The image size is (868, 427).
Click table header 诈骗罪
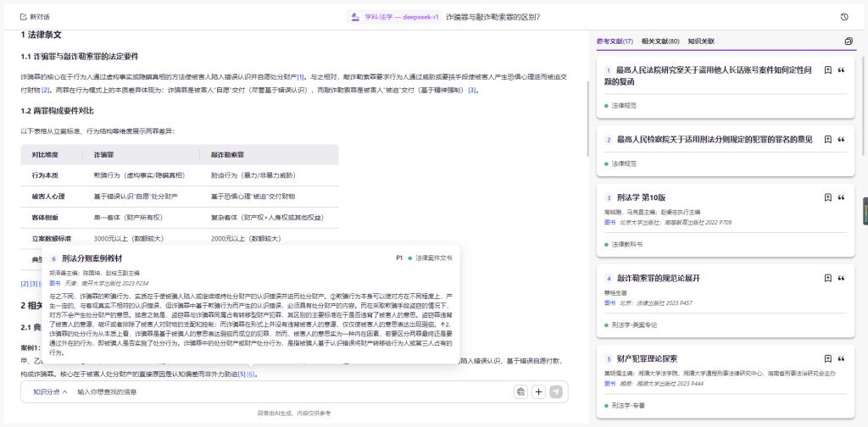pos(104,154)
